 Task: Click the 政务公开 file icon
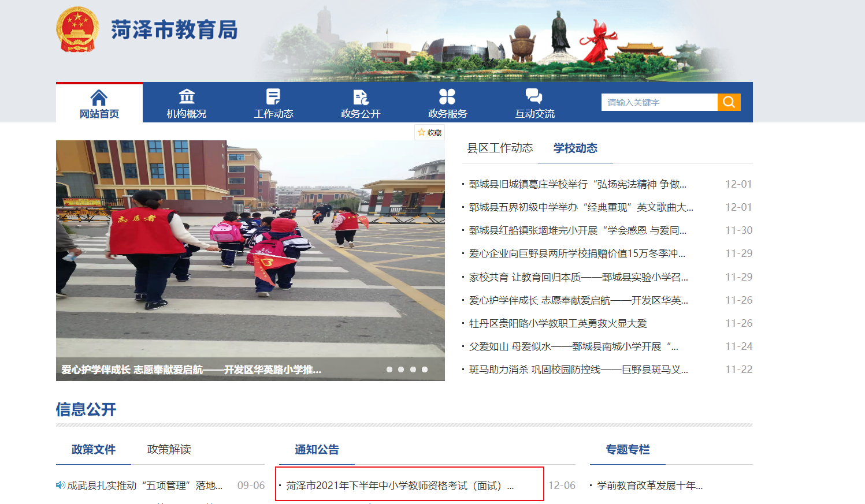[x=361, y=97]
